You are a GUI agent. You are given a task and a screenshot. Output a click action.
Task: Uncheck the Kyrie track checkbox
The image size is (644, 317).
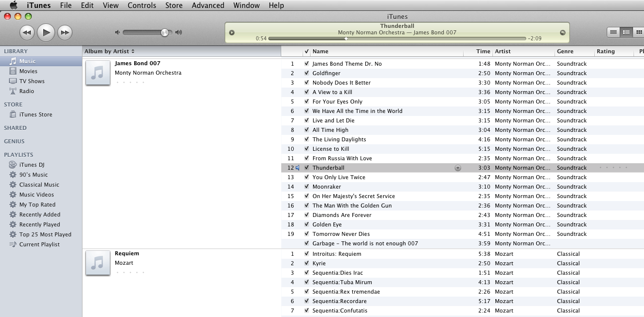pyautogui.click(x=307, y=263)
